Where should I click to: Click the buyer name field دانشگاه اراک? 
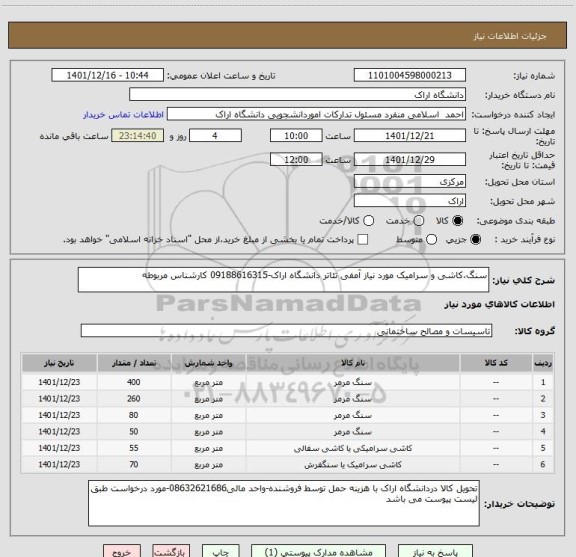297,95
